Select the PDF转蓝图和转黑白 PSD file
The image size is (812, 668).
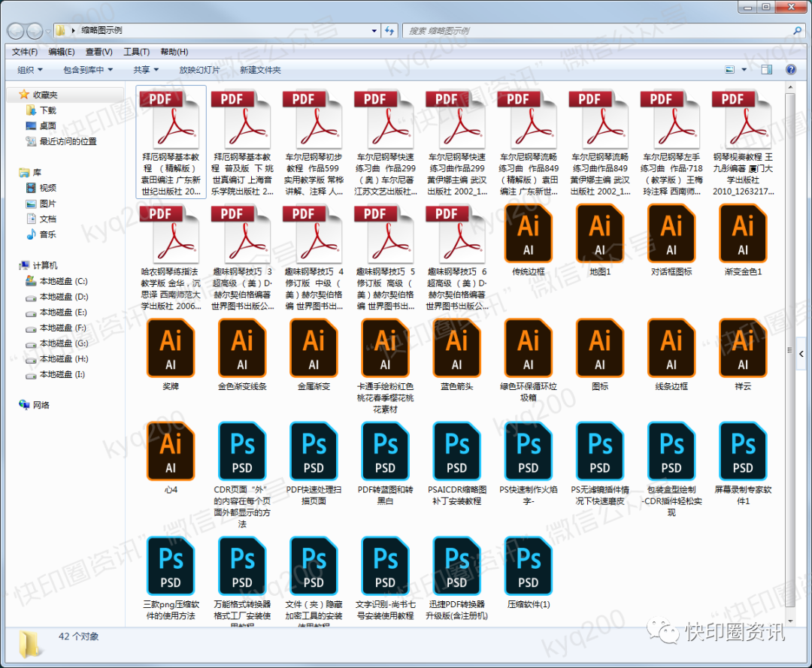pos(385,464)
